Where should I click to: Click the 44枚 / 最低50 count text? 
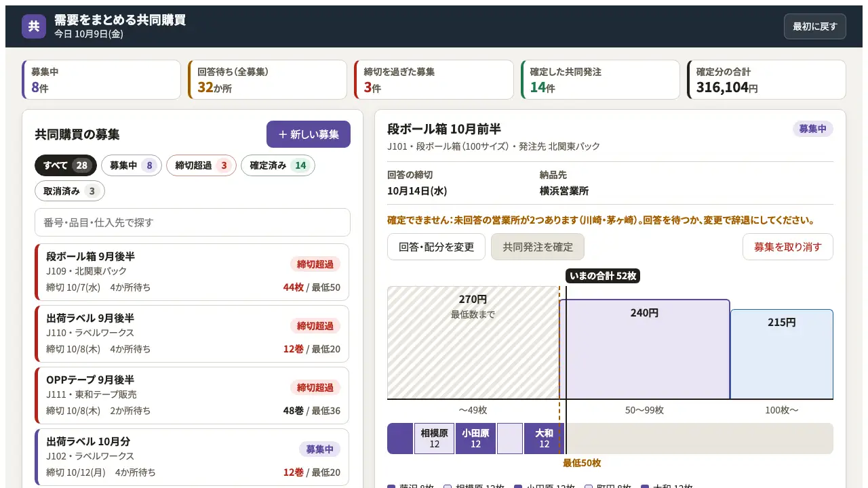click(x=312, y=287)
